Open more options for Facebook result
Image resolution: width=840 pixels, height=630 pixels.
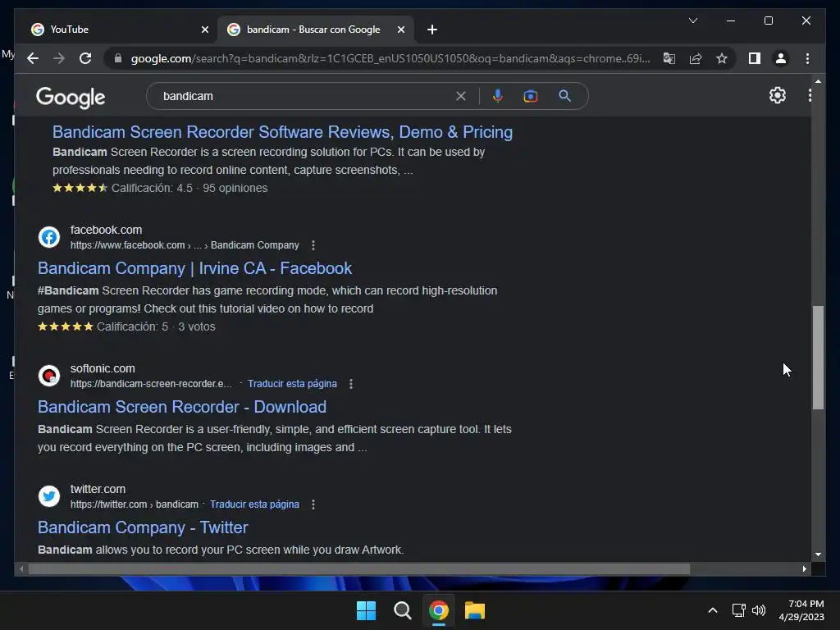(313, 245)
